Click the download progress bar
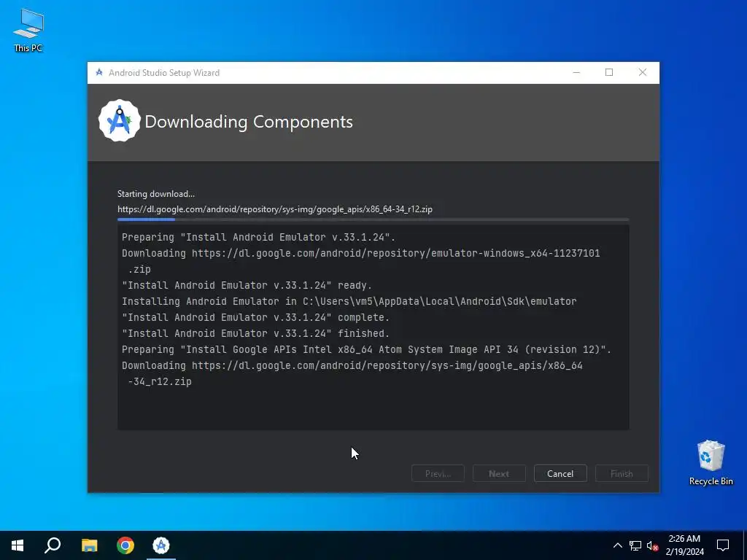This screenshot has height=560, width=747. (373, 219)
